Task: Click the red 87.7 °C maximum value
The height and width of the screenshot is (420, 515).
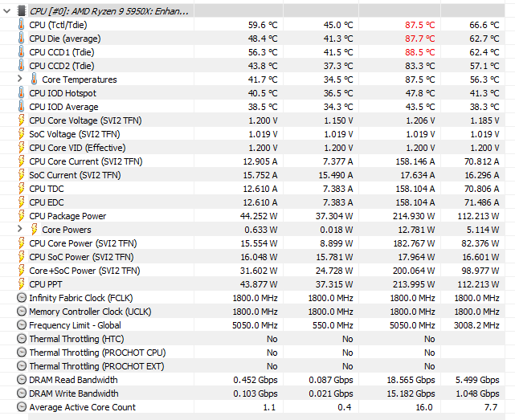Action: tap(419, 39)
